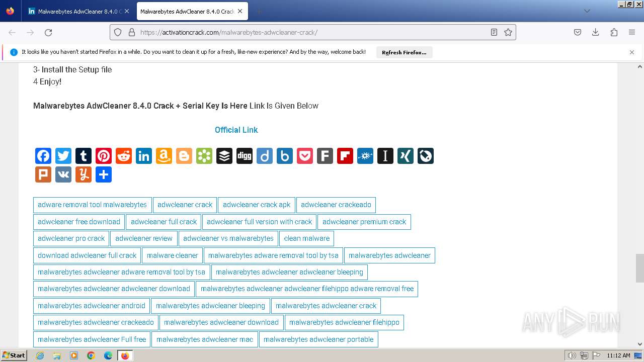Screen dimensions: 644x362
Task: Show tracking protection shield info
Action: [x=118, y=32]
